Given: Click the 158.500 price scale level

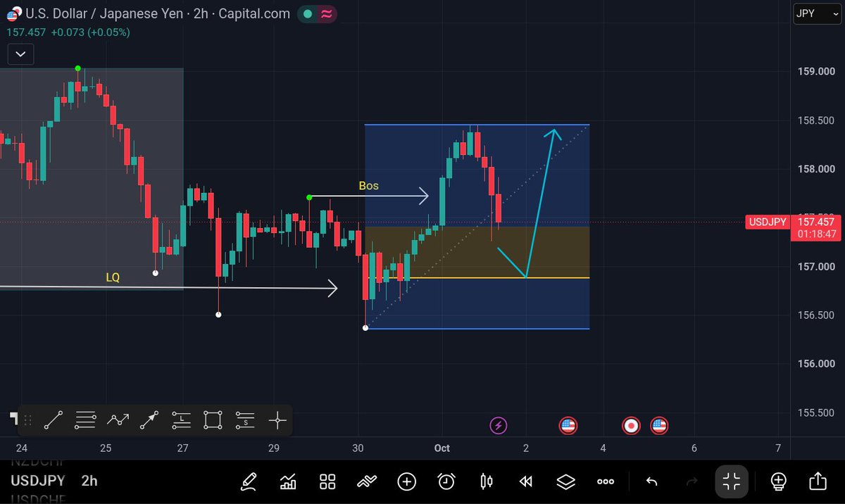Looking at the screenshot, I should click(815, 120).
